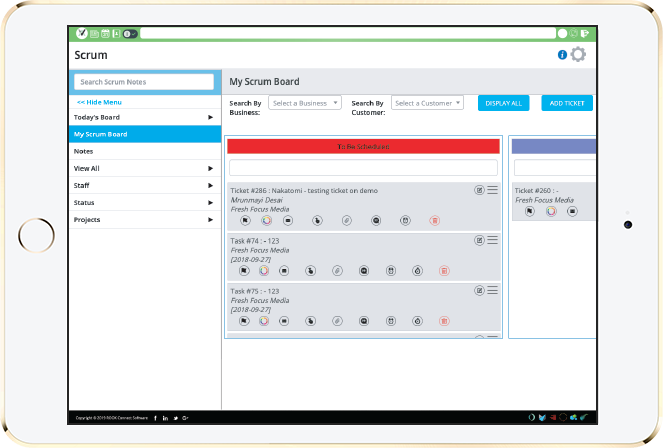Viewport: 663px width, 448px height.
Task: Open the Select a Customer dropdown
Action: (x=428, y=103)
